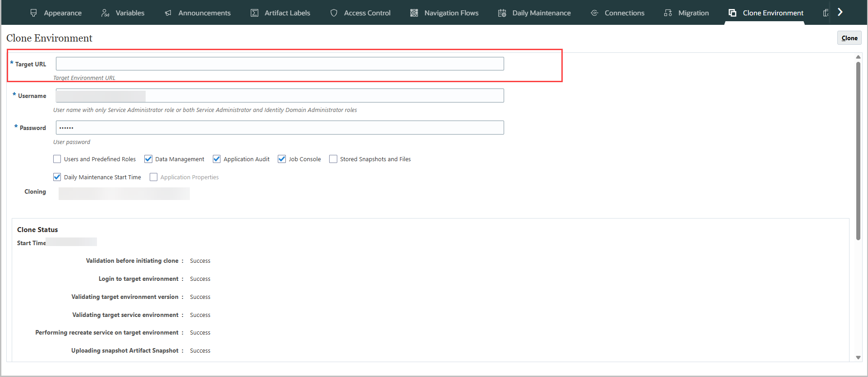868x377 pixels.
Task: Click the Appearance monitor icon
Action: (x=33, y=13)
